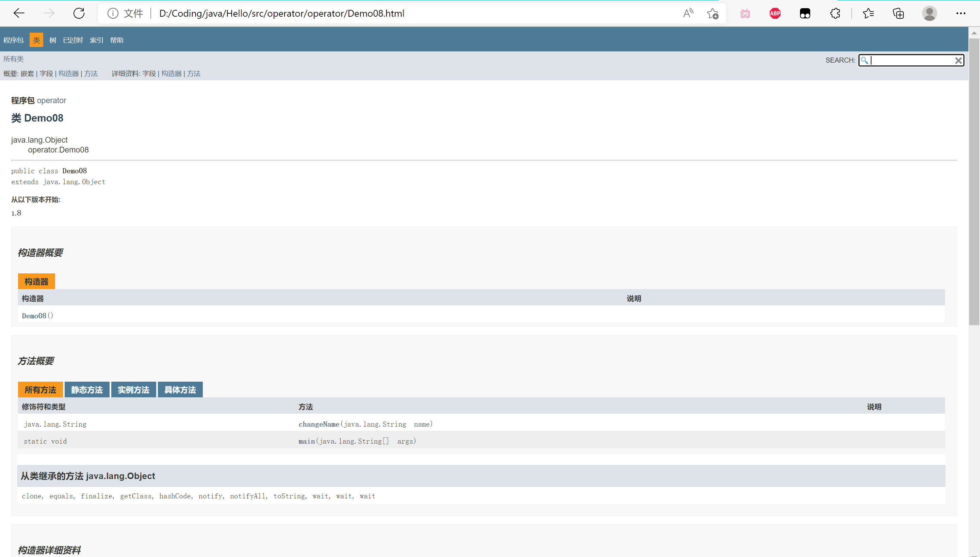The width and height of the screenshot is (980, 557).
Task: Open the Collections icon
Action: pos(898,13)
